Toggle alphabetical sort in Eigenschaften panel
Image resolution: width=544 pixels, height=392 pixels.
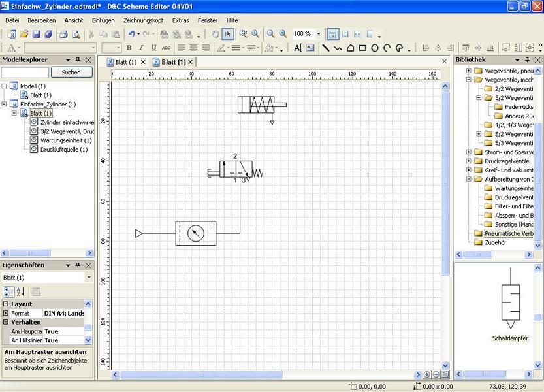[x=21, y=291]
